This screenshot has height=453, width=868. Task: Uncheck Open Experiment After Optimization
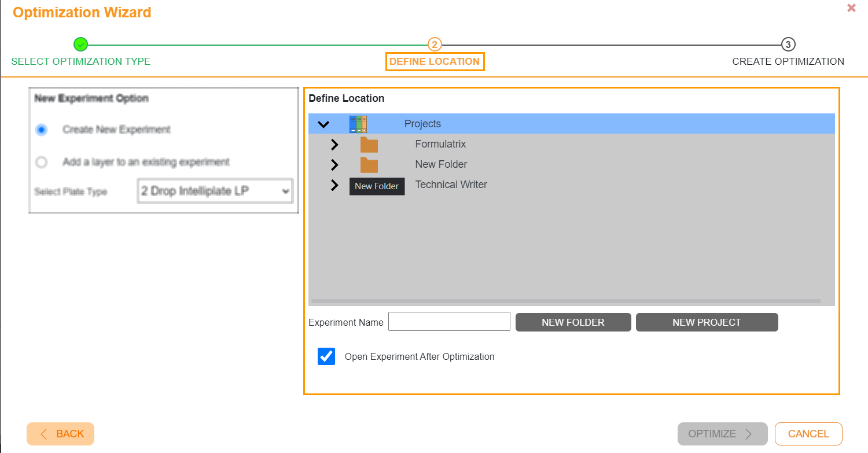(x=326, y=356)
